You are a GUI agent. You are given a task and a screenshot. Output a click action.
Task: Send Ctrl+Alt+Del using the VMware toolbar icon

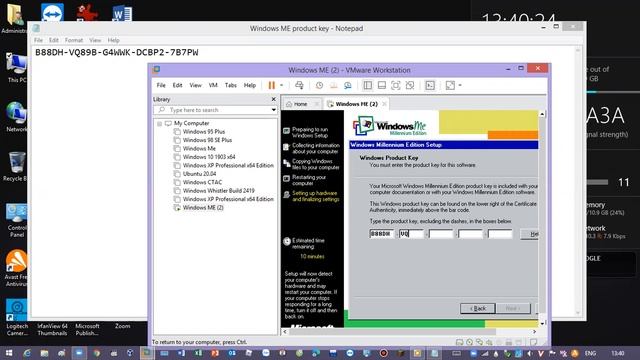click(299, 85)
